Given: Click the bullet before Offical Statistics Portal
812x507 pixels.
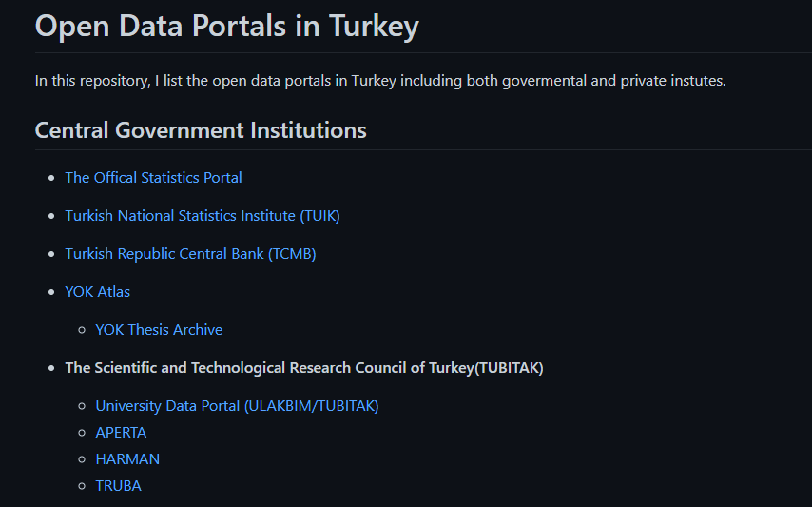Looking at the screenshot, I should 51,178.
